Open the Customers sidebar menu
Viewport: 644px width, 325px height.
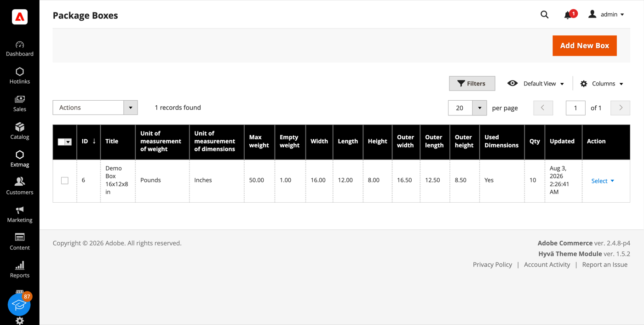[20, 187]
